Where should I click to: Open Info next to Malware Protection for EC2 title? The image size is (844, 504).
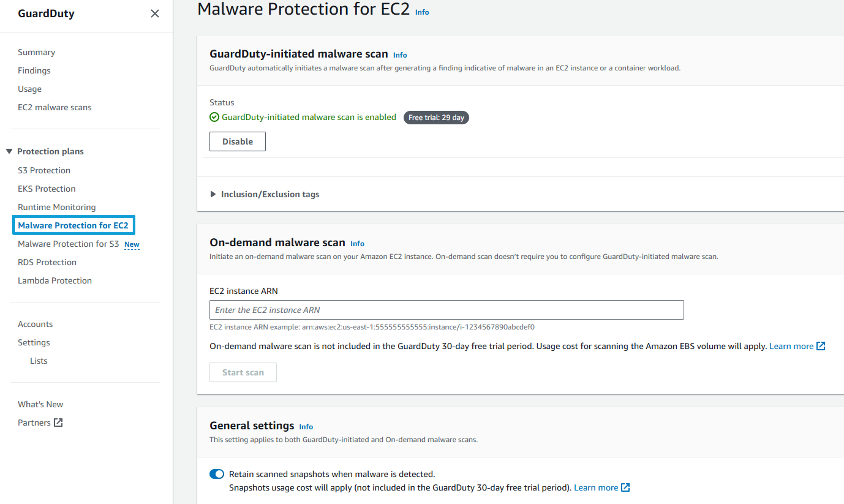422,12
